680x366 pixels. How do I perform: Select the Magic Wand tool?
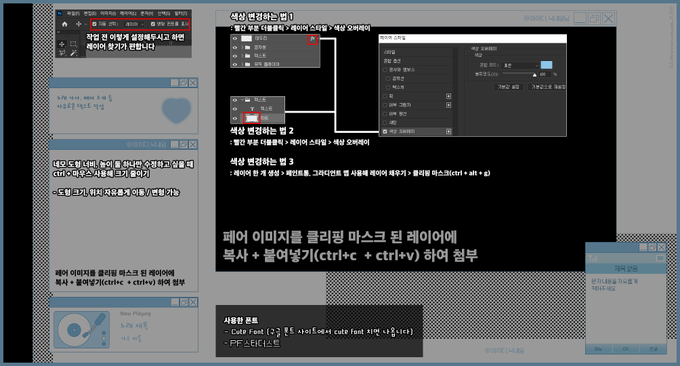click(x=73, y=53)
